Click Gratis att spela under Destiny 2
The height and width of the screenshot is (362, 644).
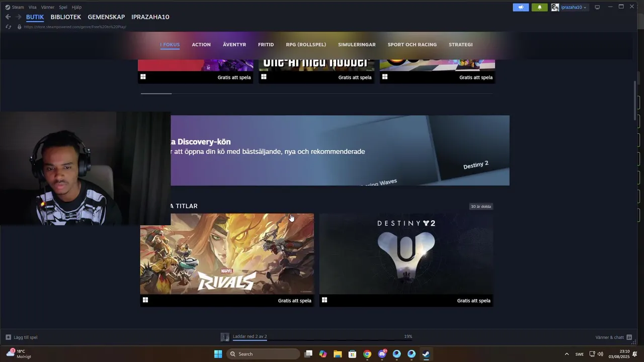[473, 301]
